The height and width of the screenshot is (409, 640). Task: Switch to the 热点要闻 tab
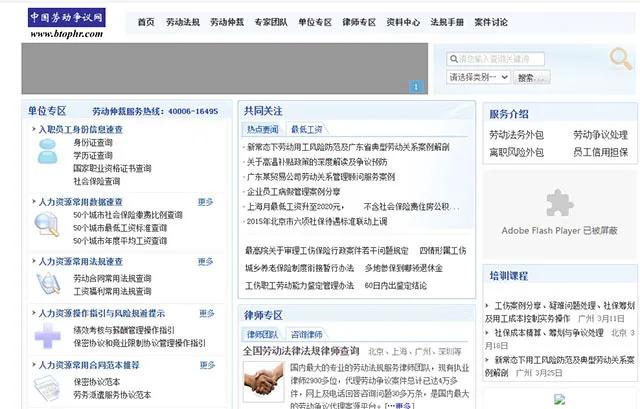click(x=262, y=129)
